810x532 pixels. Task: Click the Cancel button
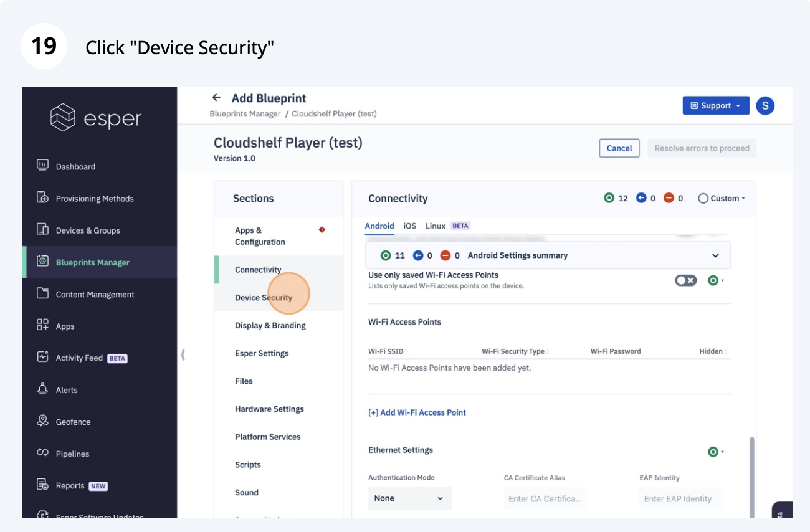click(x=619, y=148)
